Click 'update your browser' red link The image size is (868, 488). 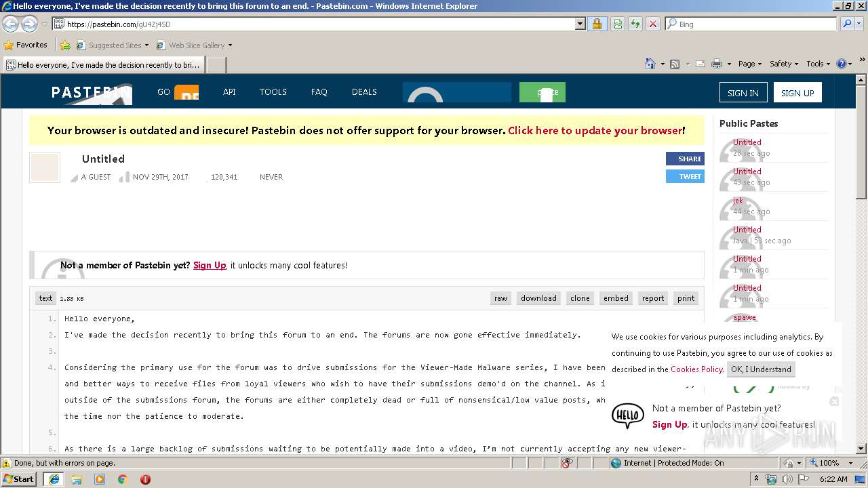pos(595,131)
